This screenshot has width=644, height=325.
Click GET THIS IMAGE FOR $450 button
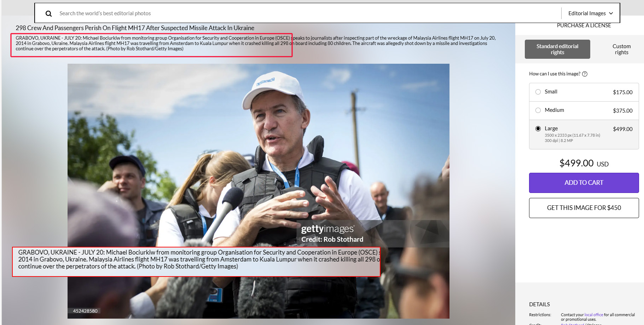[584, 208]
